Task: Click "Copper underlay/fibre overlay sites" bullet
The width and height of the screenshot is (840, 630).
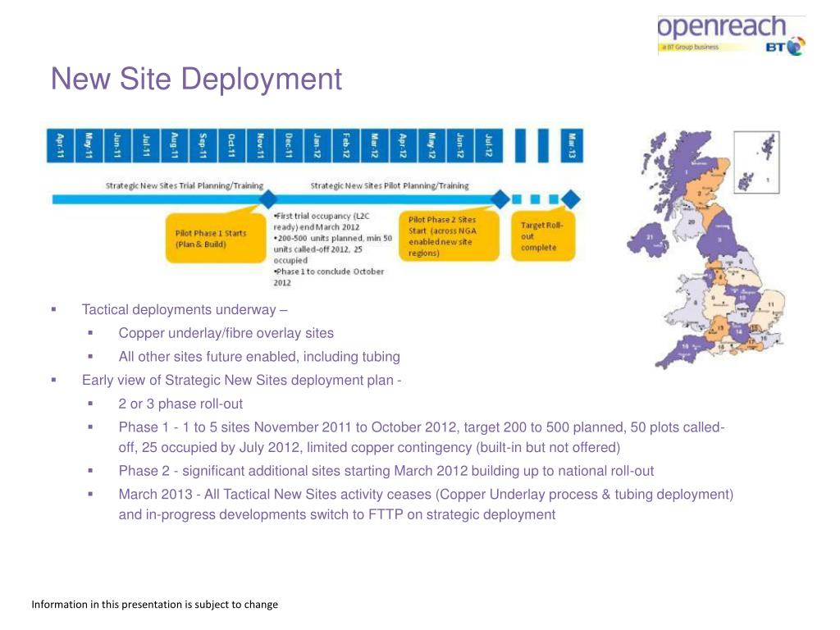Action: tap(226, 333)
